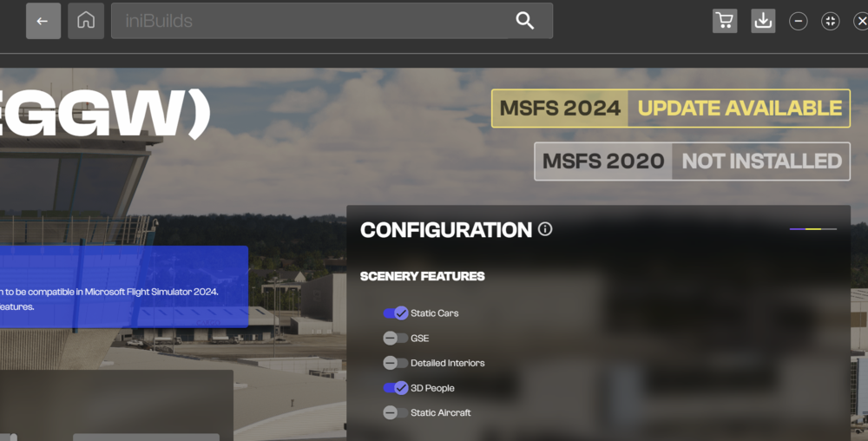Viewport: 868px width, 441px height.
Task: Click the GSE label text
Action: tap(419, 338)
